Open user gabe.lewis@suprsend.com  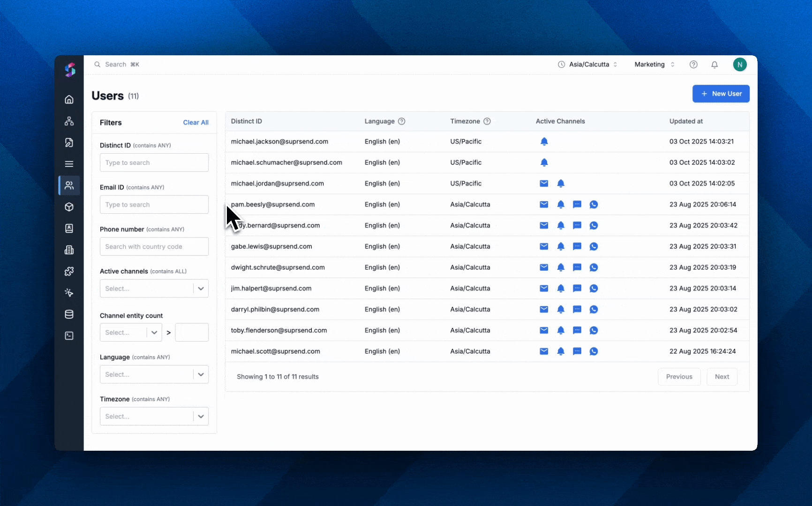point(271,246)
